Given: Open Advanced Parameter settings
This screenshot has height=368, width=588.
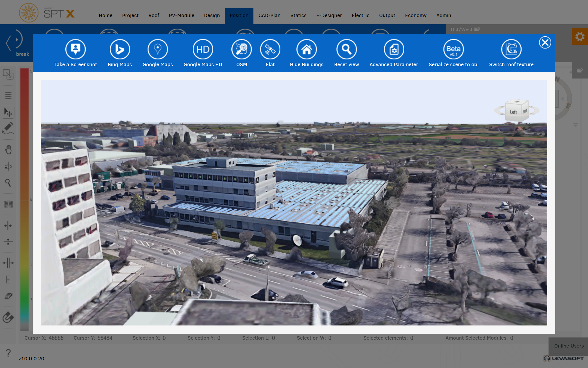Looking at the screenshot, I should click(x=394, y=49).
